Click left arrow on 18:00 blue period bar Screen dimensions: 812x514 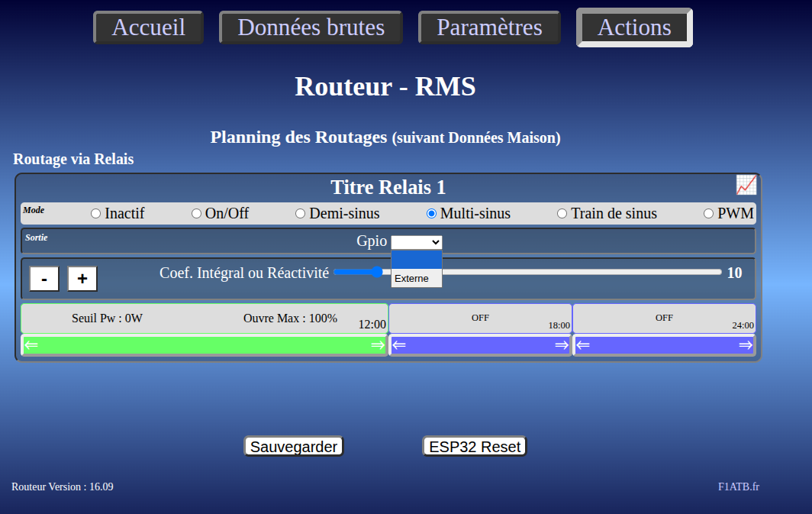tap(398, 345)
